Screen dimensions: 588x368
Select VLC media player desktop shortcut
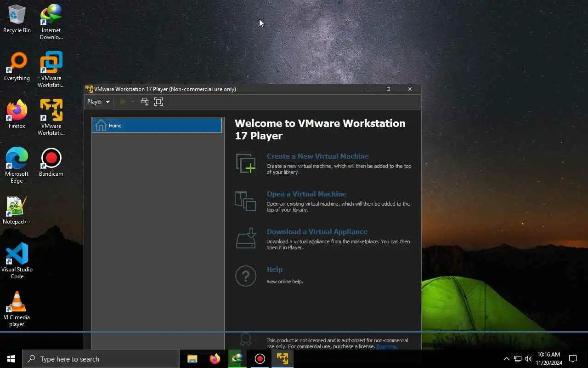[17, 309]
